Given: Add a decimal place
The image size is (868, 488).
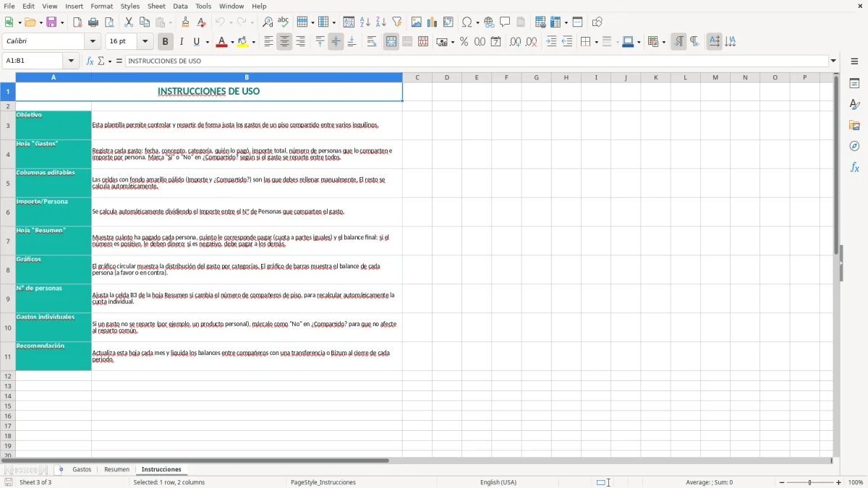Looking at the screenshot, I should click(515, 42).
